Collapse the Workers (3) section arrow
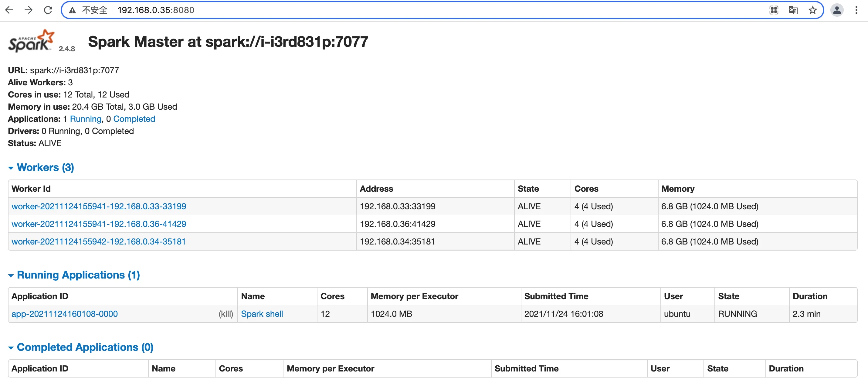 point(11,168)
